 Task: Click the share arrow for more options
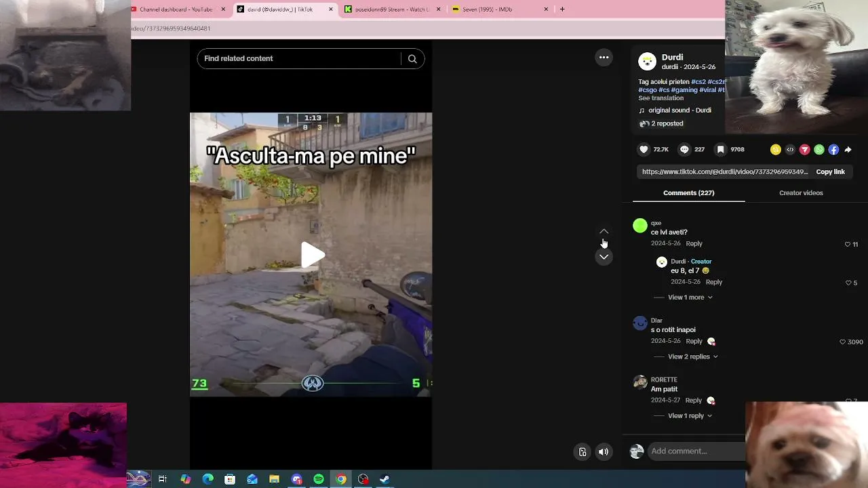click(848, 150)
